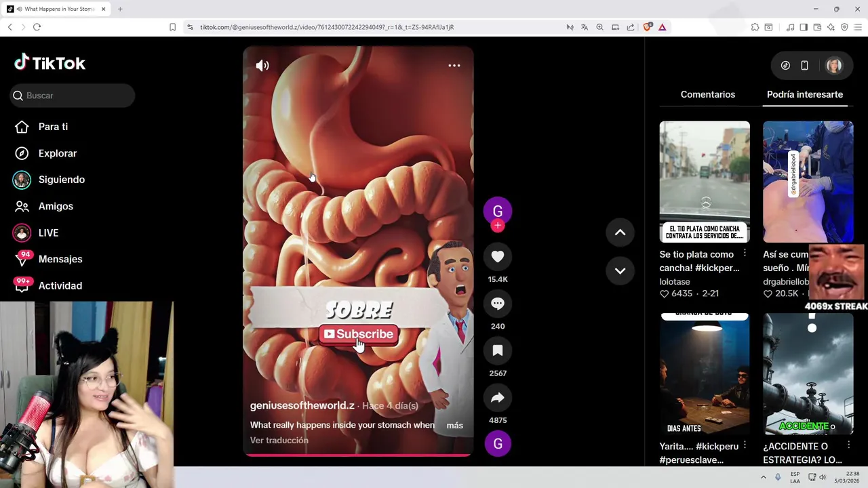The image size is (868, 488).
Task: Bookmark this page in the address bar
Action: [x=172, y=27]
